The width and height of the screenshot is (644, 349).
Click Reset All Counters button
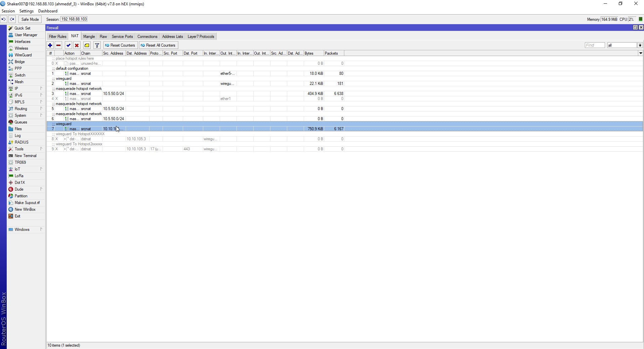tap(158, 45)
